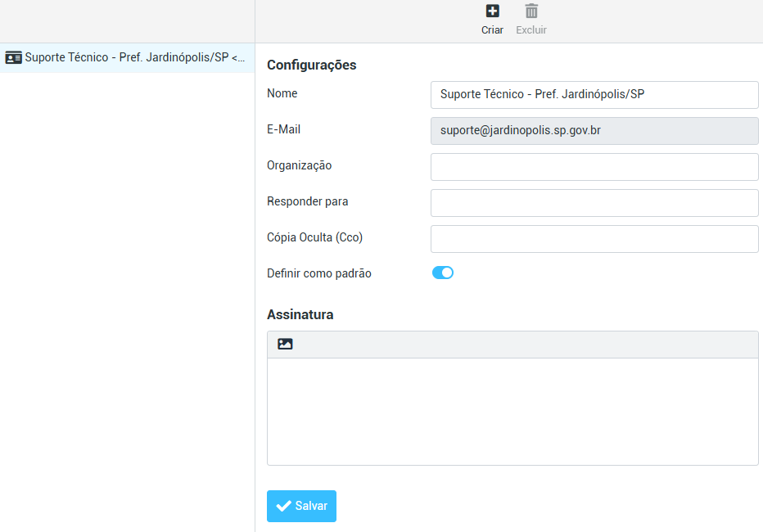The image size is (763, 532).
Task: Click the Criar plus icon
Action: pos(492,11)
